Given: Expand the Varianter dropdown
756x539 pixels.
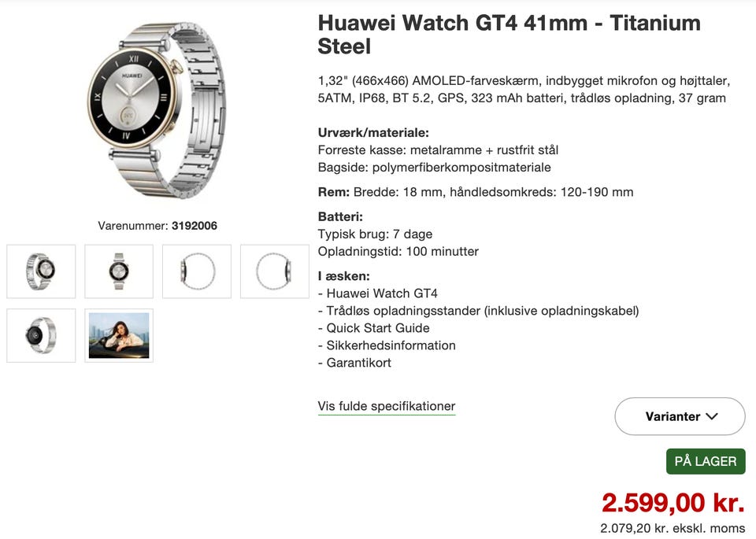Looking at the screenshot, I should [x=680, y=416].
